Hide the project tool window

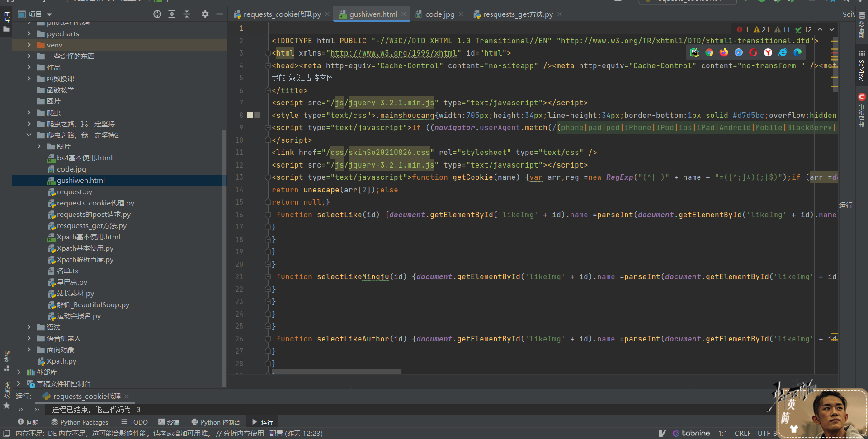tap(220, 14)
